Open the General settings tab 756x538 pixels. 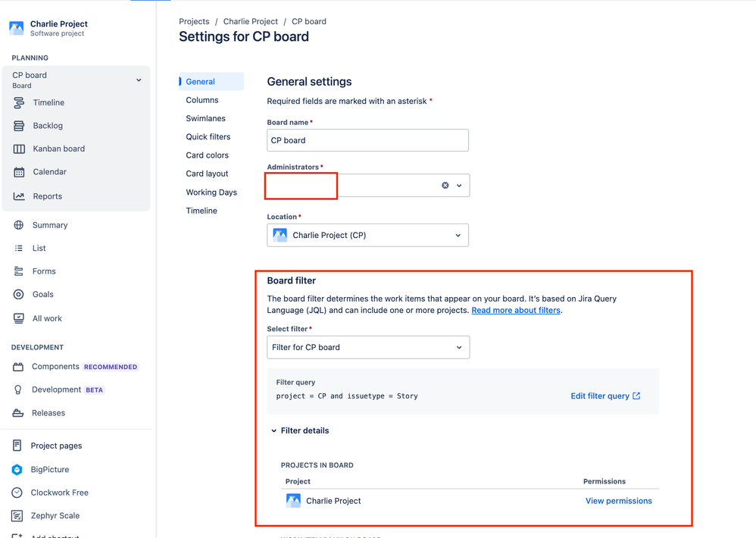tap(211, 82)
